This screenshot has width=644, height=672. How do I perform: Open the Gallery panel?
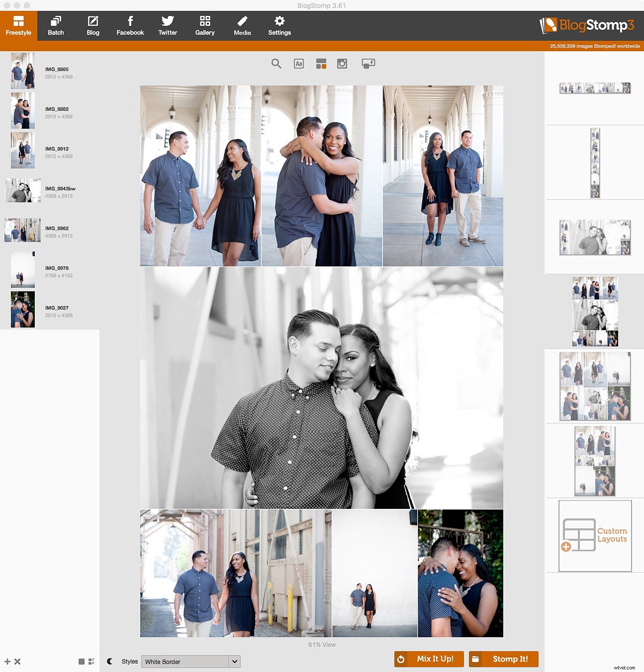coord(205,25)
